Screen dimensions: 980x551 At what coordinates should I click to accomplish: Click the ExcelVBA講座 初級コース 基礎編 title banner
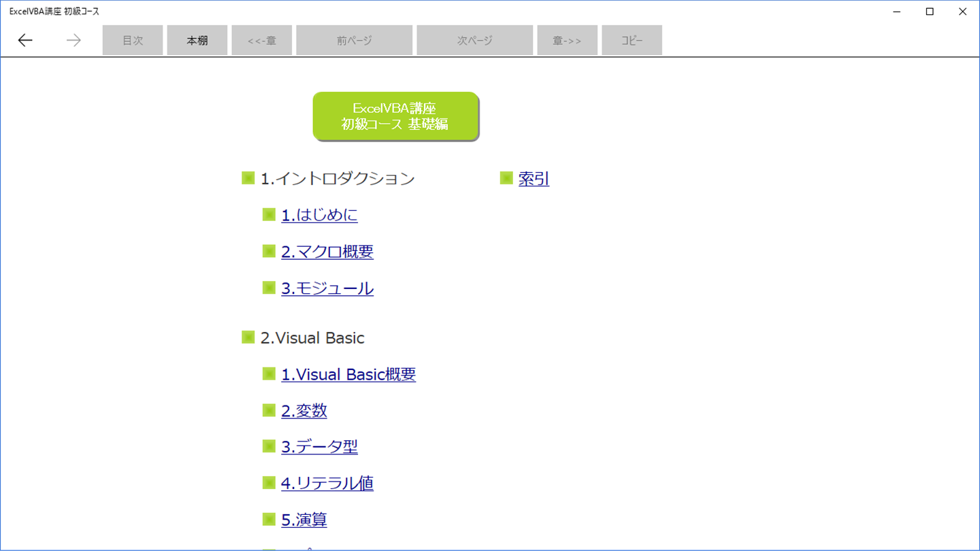pos(396,116)
